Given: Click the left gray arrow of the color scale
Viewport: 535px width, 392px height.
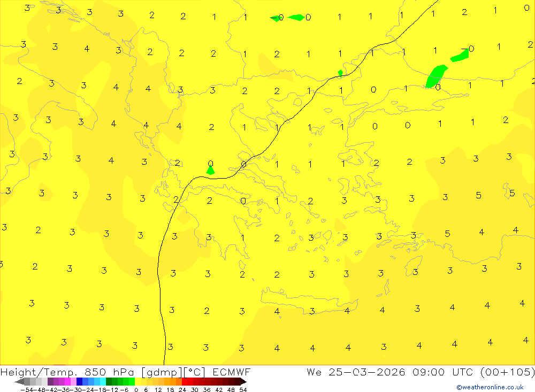Looking at the screenshot, I should [x=19, y=381].
